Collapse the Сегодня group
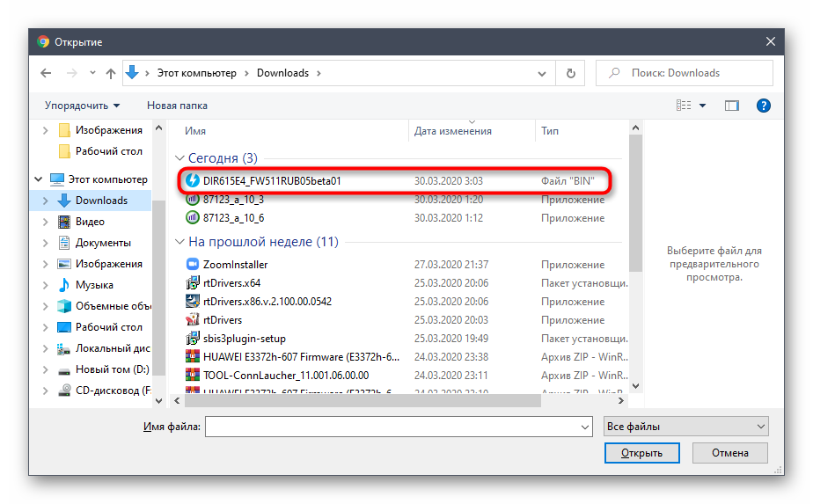This screenshot has height=504, width=813. coord(180,159)
